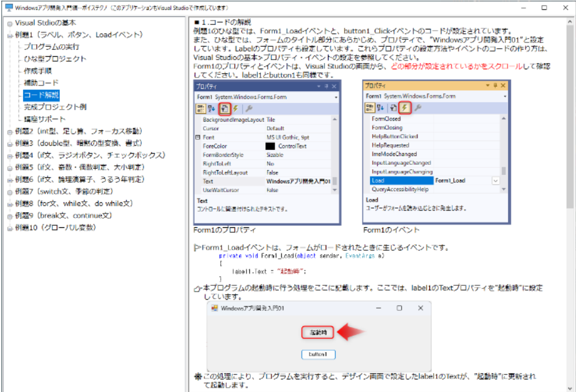Click the red-highlighted Events icon in right Properties panel
This screenshot has width=576, height=392.
(404, 108)
